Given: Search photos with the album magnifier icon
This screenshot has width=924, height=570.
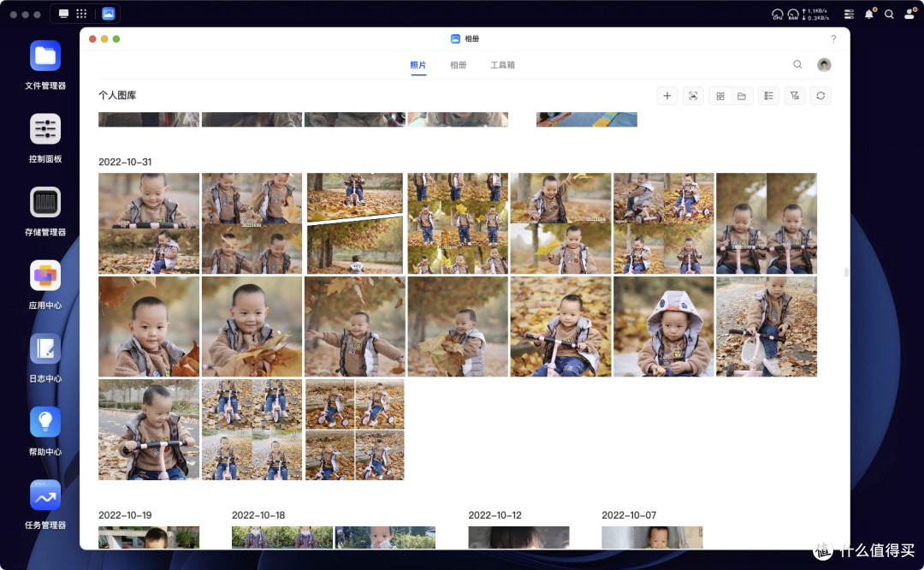Looking at the screenshot, I should (797, 65).
